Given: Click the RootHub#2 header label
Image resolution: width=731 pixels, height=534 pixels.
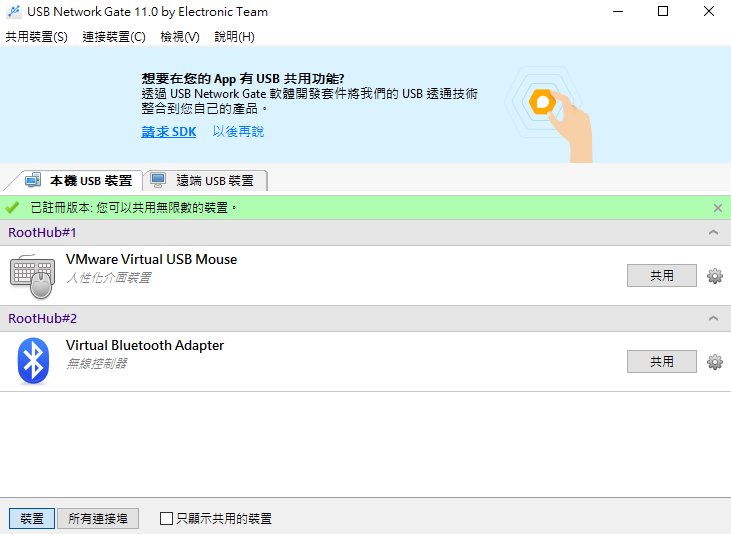Looking at the screenshot, I should tap(42, 319).
